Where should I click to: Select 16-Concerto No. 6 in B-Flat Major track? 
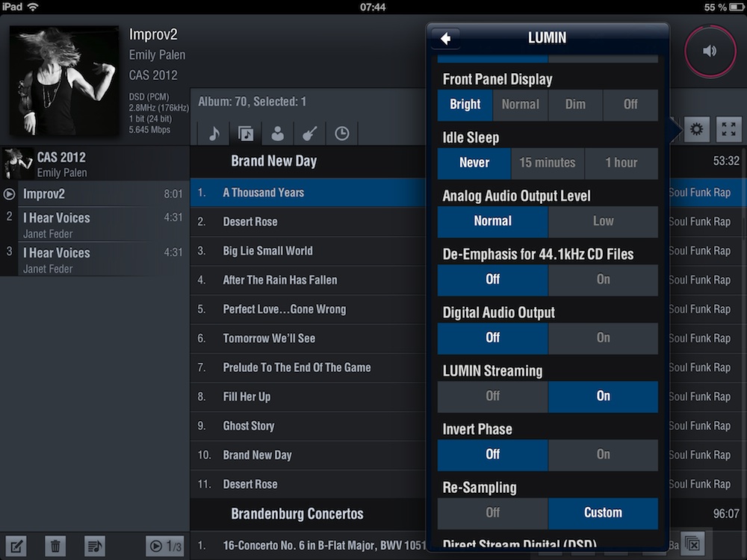point(308,545)
